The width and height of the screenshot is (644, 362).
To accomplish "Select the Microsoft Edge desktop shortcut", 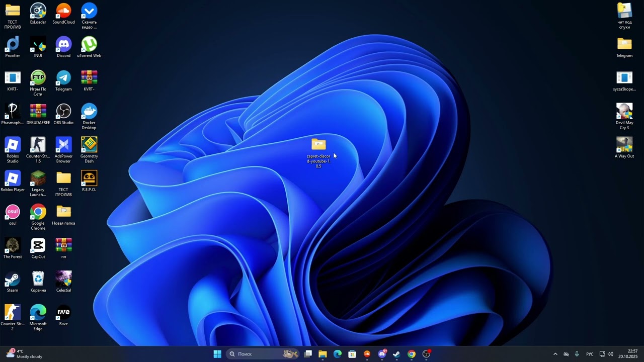I will 38,318.
